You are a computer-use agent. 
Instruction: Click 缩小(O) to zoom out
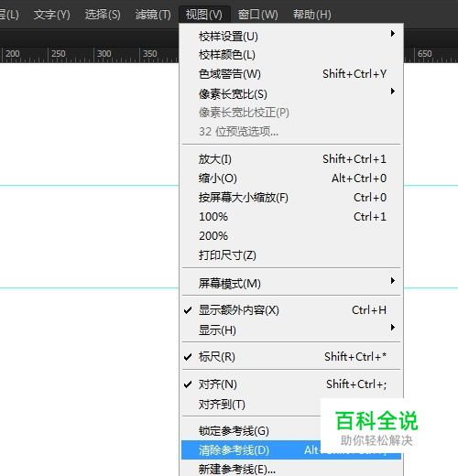pos(291,178)
